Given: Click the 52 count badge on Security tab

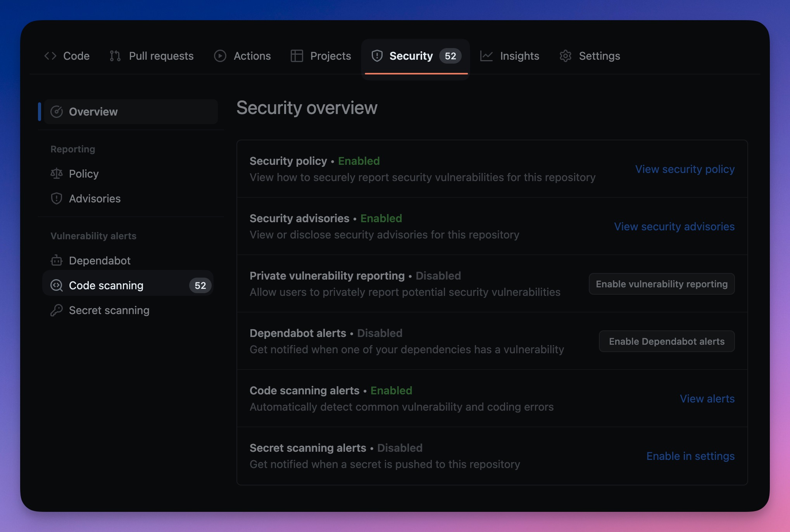Looking at the screenshot, I should tap(450, 56).
